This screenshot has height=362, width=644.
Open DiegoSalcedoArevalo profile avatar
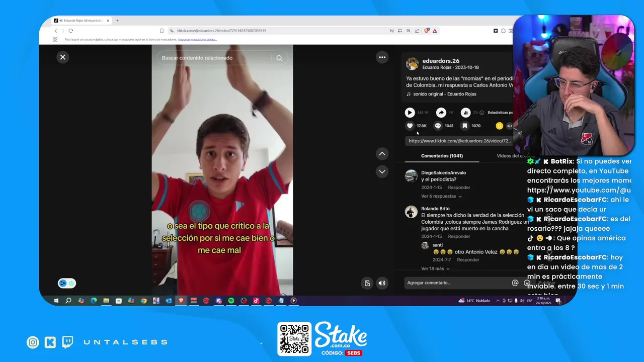pyautogui.click(x=411, y=175)
